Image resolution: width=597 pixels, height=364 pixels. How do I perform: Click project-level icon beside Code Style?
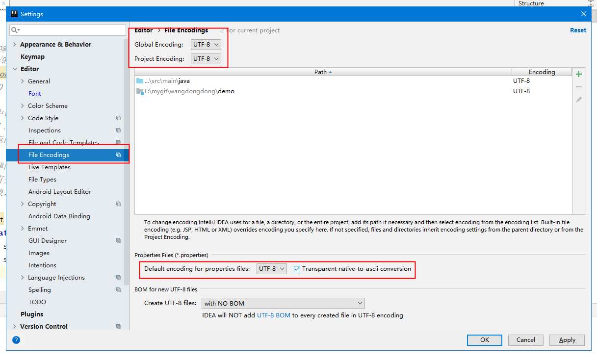pyautogui.click(x=118, y=118)
